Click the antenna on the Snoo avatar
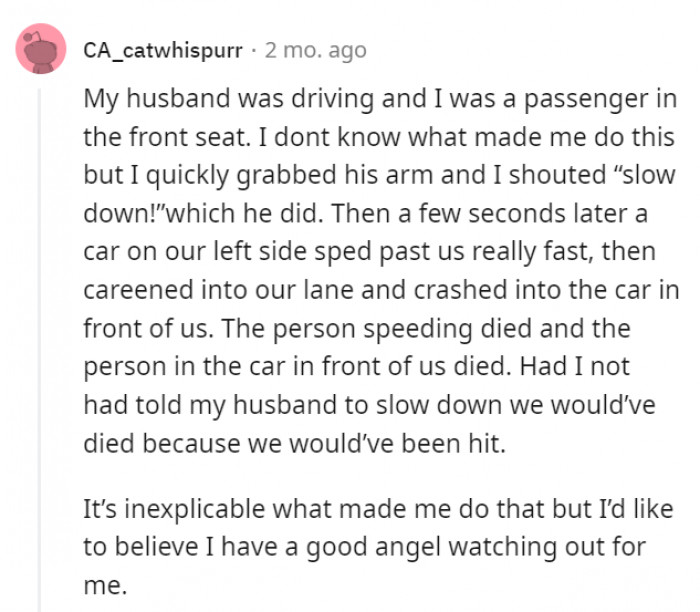 coord(32,36)
